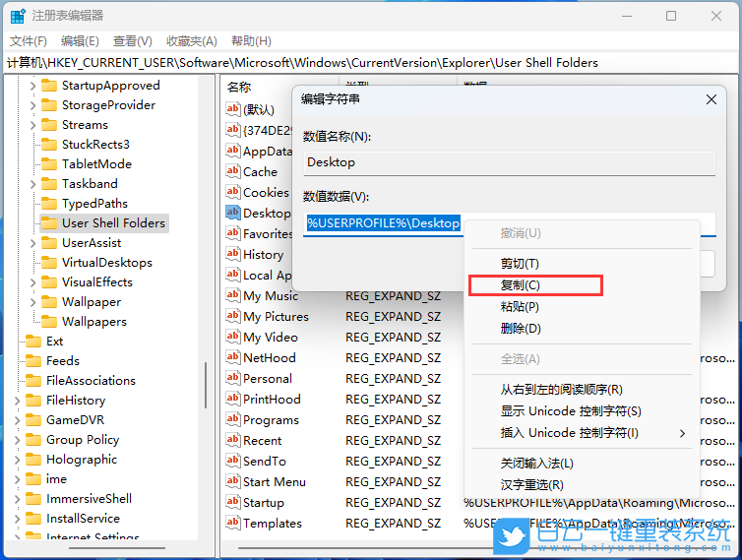Image resolution: width=742 pixels, height=560 pixels.
Task: Click the string icon next to Cache
Action: click(x=233, y=171)
